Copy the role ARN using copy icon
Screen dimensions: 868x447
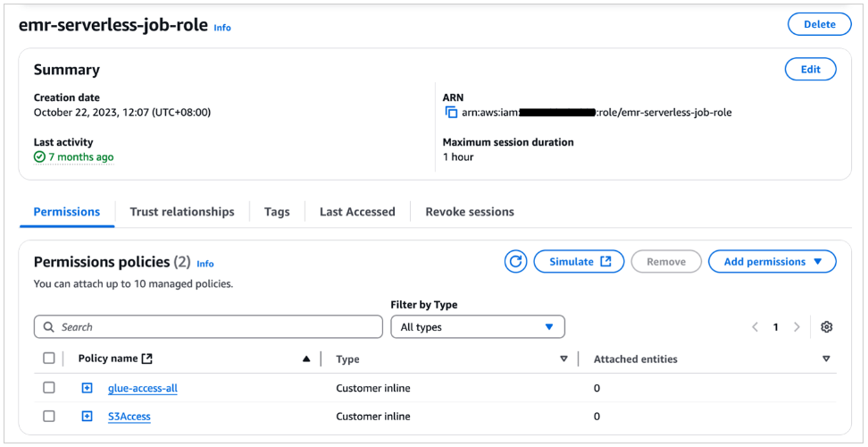(451, 113)
